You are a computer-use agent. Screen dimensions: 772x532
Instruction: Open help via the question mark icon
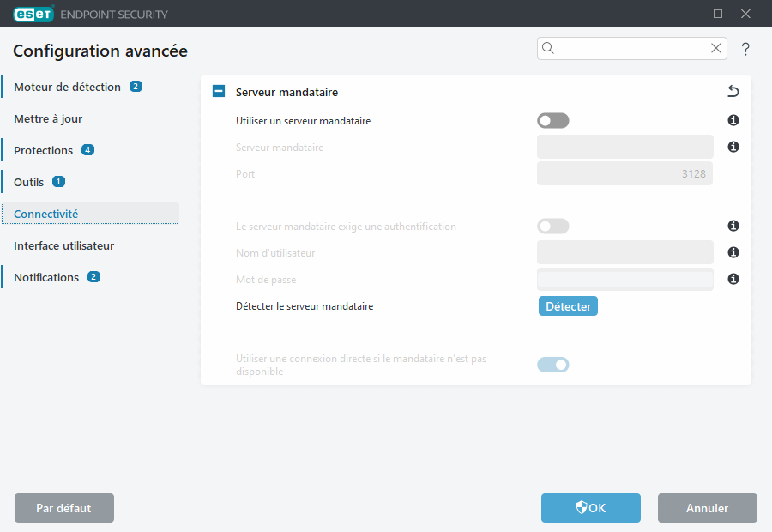(745, 49)
